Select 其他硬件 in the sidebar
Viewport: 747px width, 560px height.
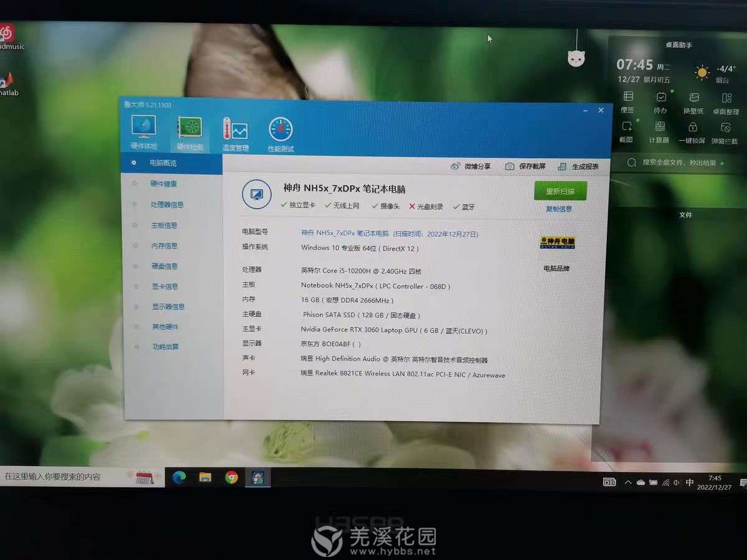165,326
